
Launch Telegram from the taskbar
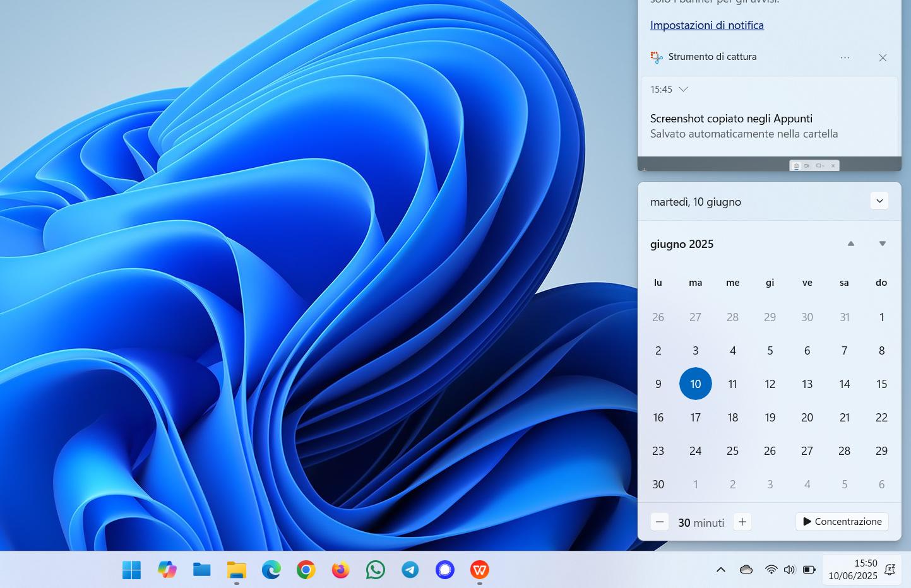(x=410, y=570)
